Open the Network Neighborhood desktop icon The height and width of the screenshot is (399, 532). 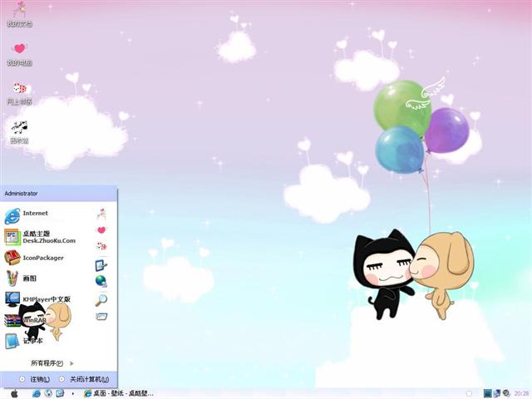[19, 93]
